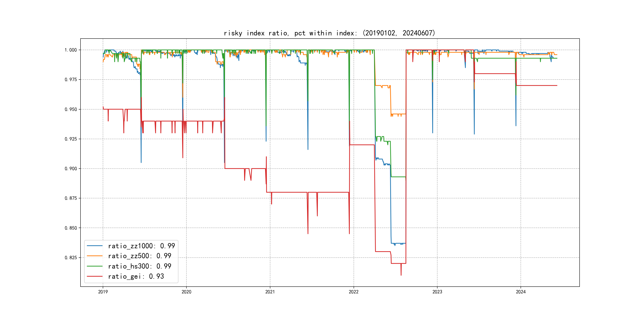This screenshot has height=322, width=644.
Task: Click the orange ratio_zz500 legend line
Action: 94,256
